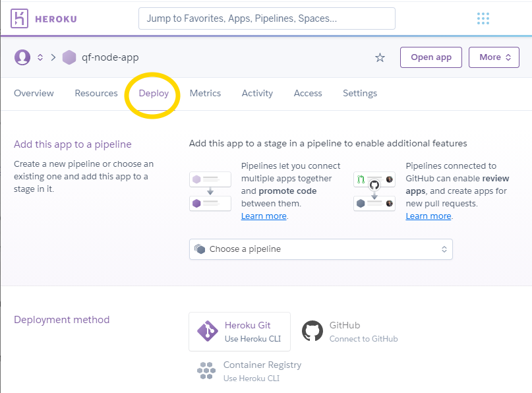Go to the Settings tab
This screenshot has height=393, width=532.
pos(360,93)
